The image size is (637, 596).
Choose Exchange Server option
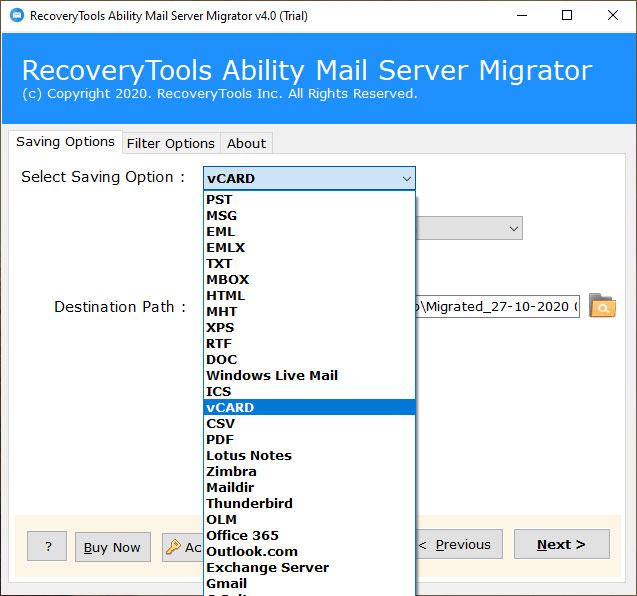[309, 567]
